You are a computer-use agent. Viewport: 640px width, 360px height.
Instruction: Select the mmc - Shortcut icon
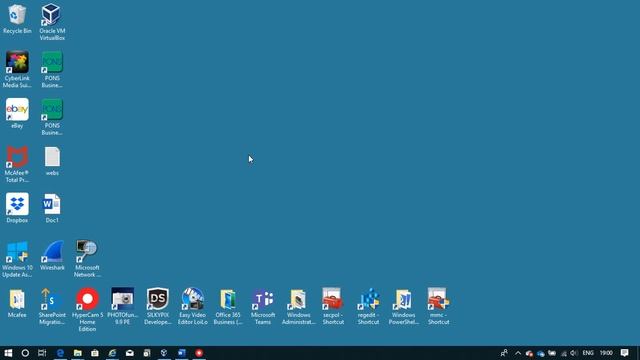[x=438, y=306]
